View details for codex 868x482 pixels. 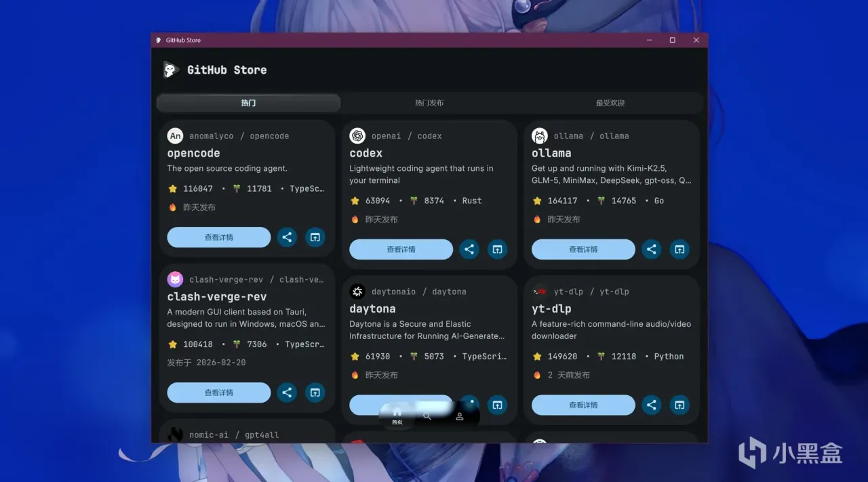point(401,249)
